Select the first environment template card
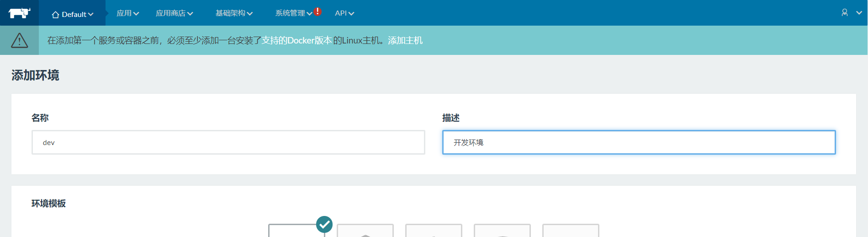This screenshot has width=868, height=237. tap(296, 231)
